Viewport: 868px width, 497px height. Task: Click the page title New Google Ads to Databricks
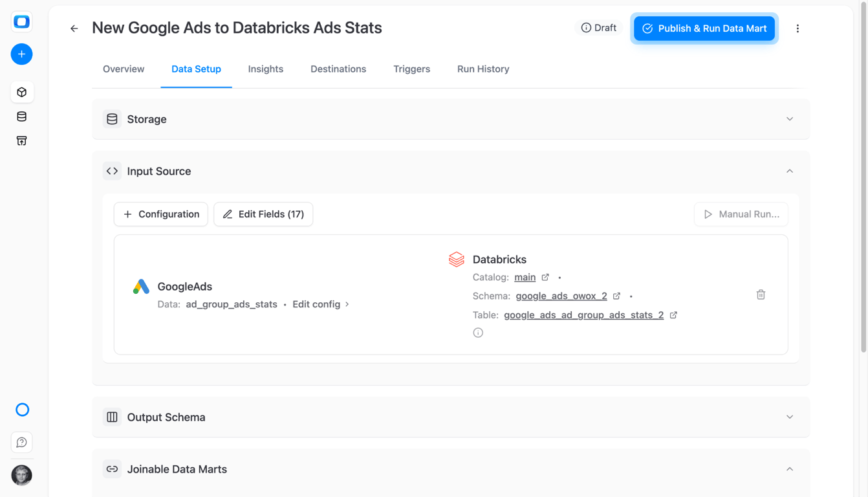(x=237, y=28)
